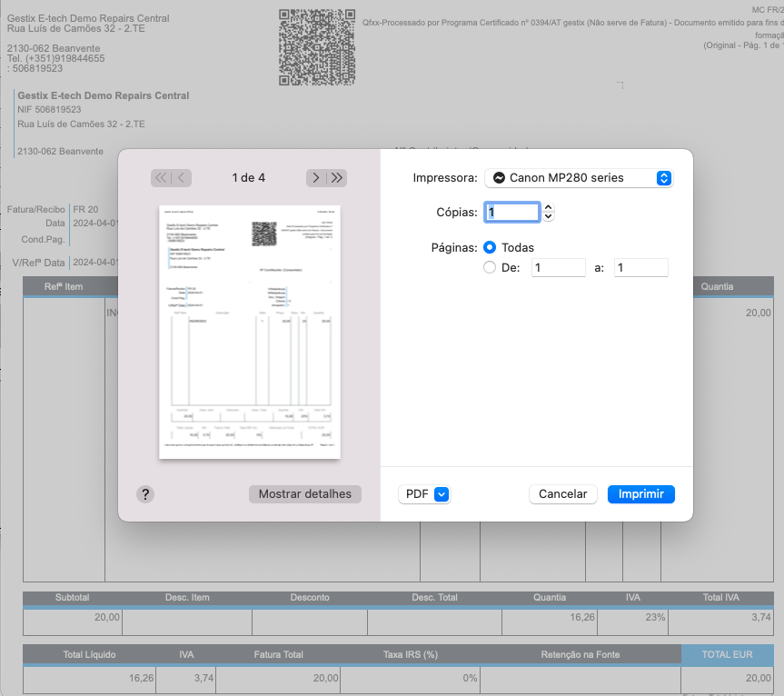Click '1 de 4' page indicator
Screen dimensions: 784x696
(x=249, y=178)
